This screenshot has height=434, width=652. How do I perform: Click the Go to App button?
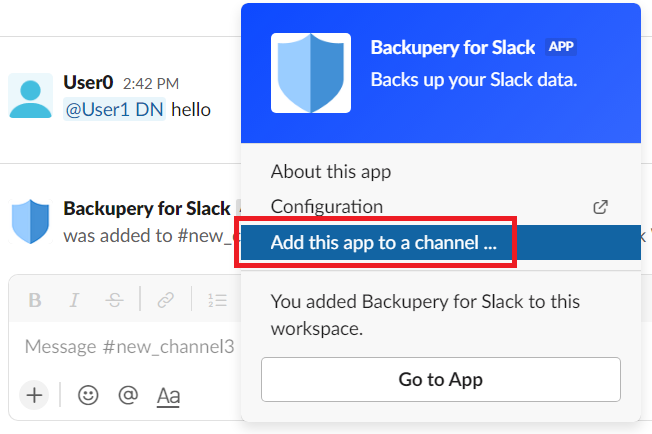[x=441, y=379]
